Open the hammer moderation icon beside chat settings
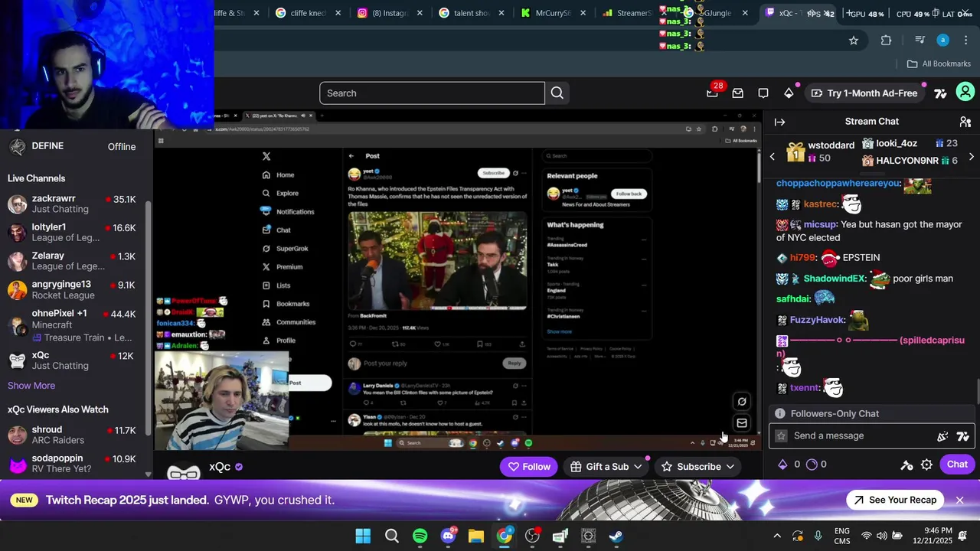Viewport: 980px width, 551px height. point(906,465)
